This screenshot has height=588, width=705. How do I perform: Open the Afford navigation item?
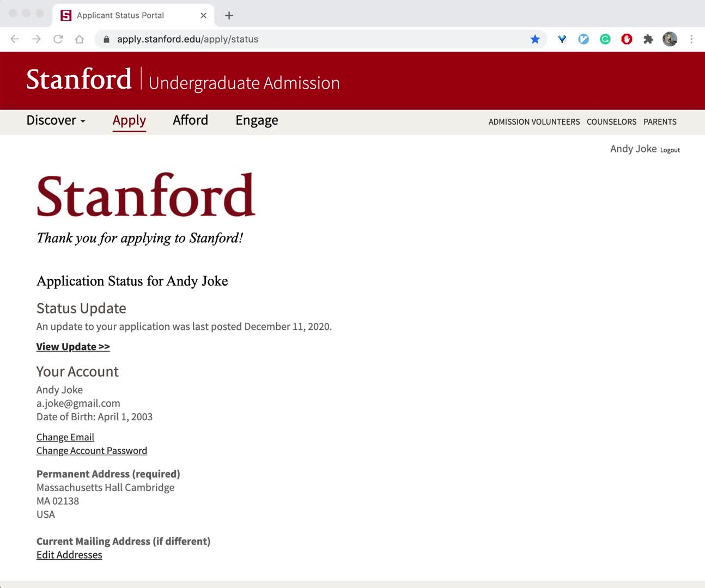tap(190, 120)
